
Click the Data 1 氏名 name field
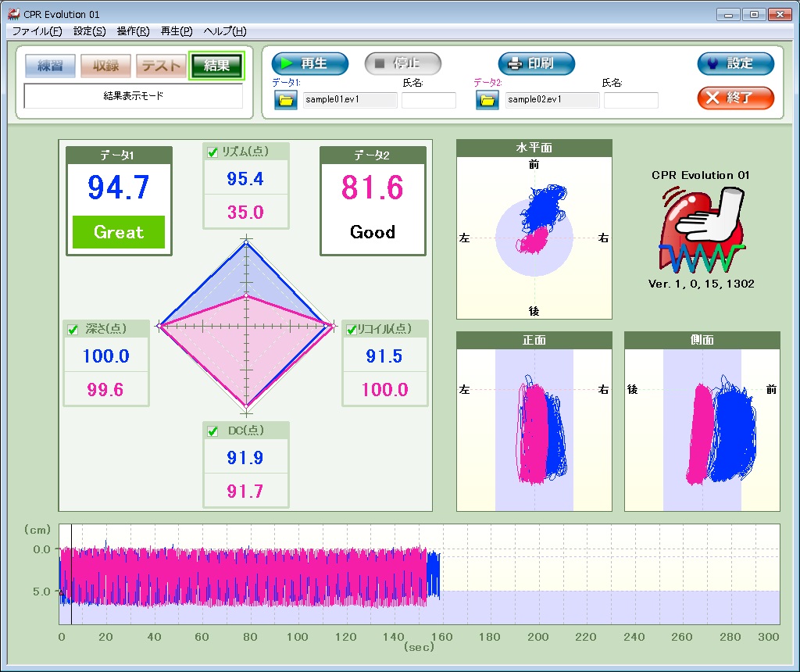click(428, 100)
